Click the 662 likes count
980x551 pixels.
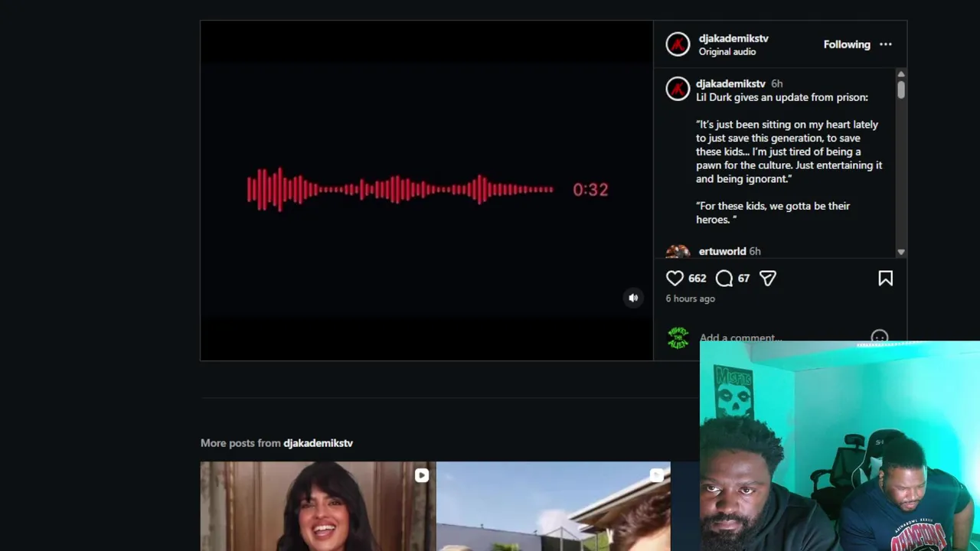(x=697, y=279)
